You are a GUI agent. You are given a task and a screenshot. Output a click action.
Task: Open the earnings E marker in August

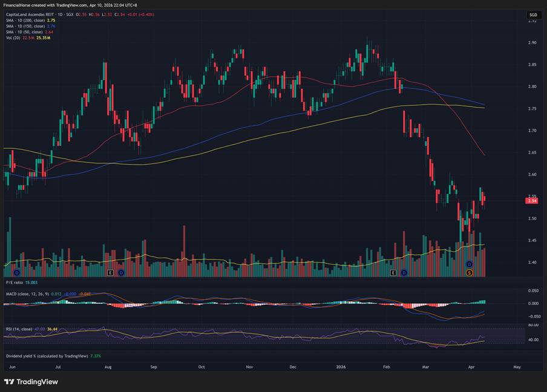[110, 273]
